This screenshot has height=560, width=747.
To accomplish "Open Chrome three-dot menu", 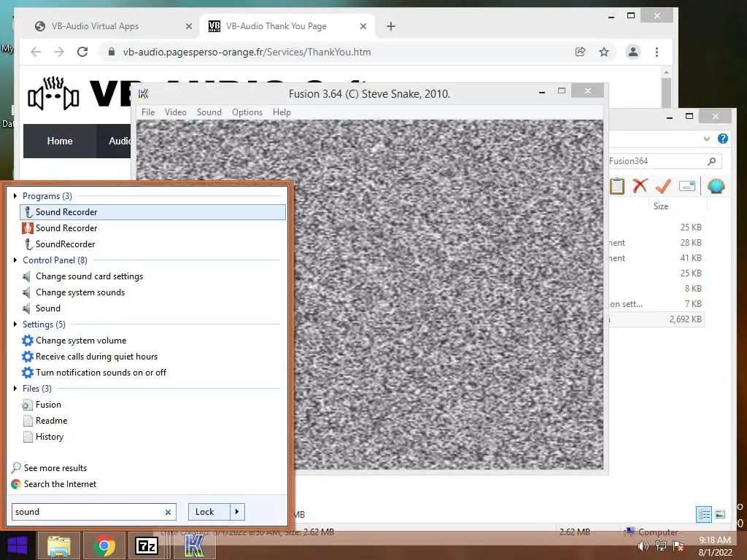I will coord(657,52).
